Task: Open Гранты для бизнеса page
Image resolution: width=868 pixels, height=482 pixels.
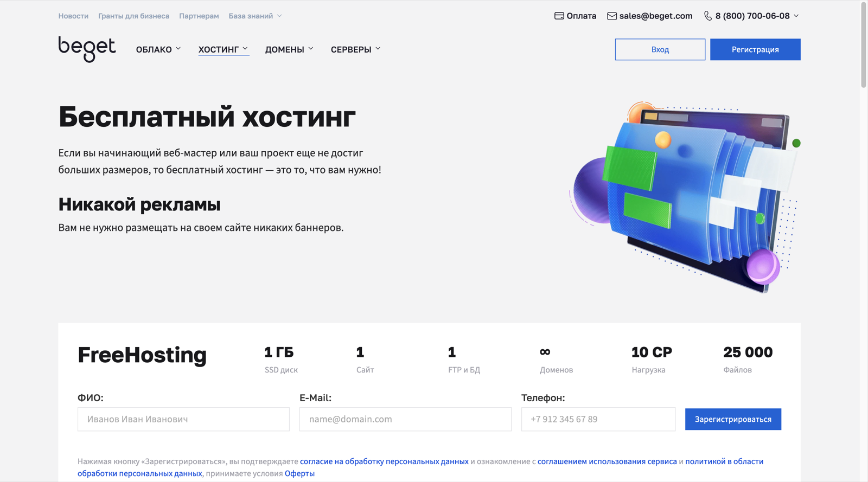Action: tap(133, 16)
